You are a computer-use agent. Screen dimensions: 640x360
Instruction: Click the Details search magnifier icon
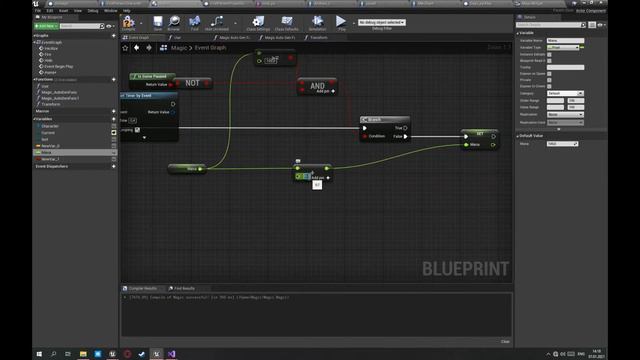(x=583, y=25)
